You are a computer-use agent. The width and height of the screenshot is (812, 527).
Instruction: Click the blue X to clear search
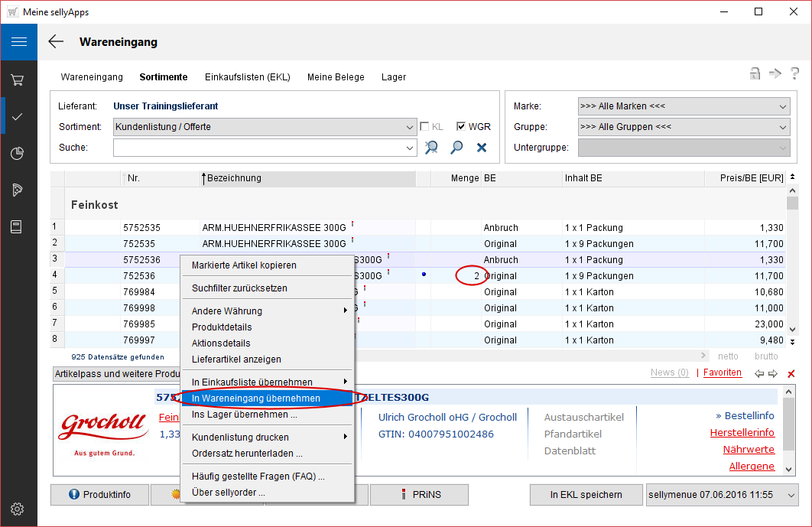click(482, 148)
